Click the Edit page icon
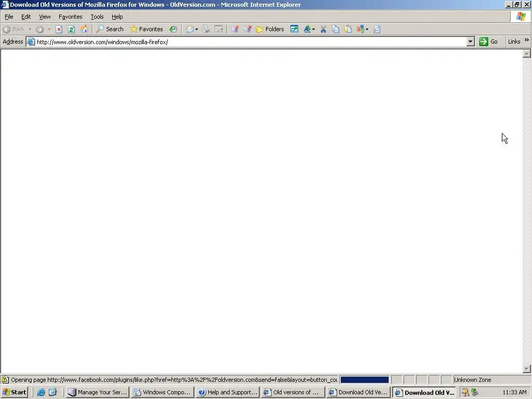This screenshot has height=399, width=532. coord(219,29)
